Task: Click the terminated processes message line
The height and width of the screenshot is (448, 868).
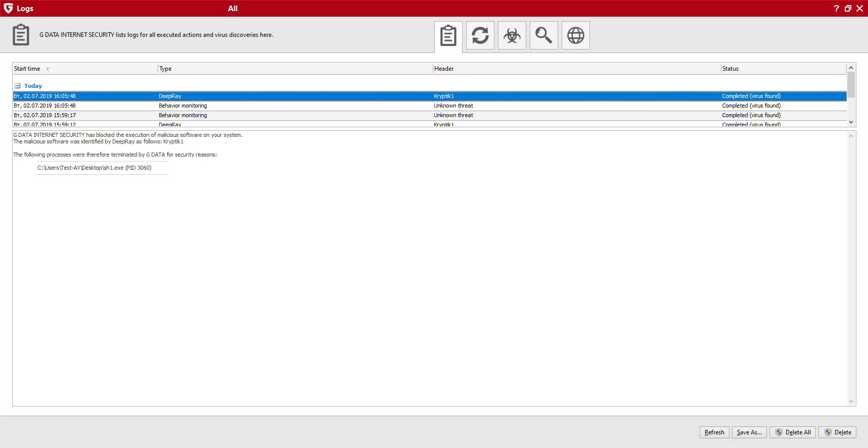Action: (x=115, y=155)
